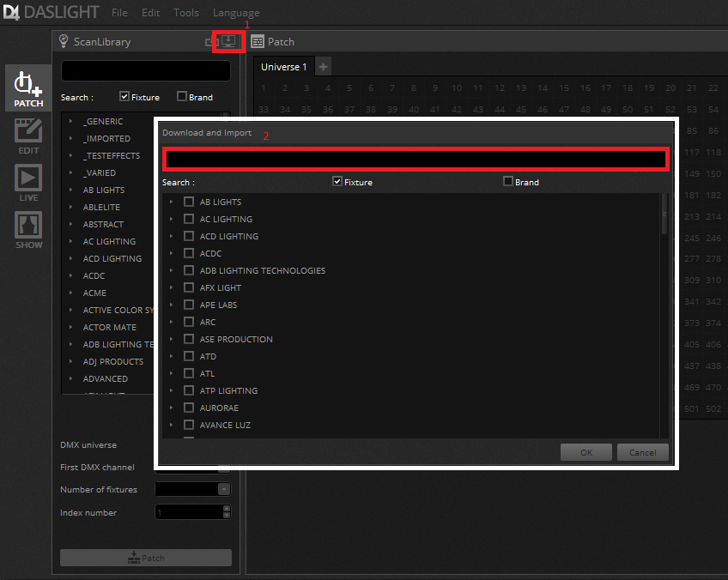Screen dimensions: 728x580
Task: Expand AFX LIGHT brand in dialog
Action: click(x=172, y=287)
